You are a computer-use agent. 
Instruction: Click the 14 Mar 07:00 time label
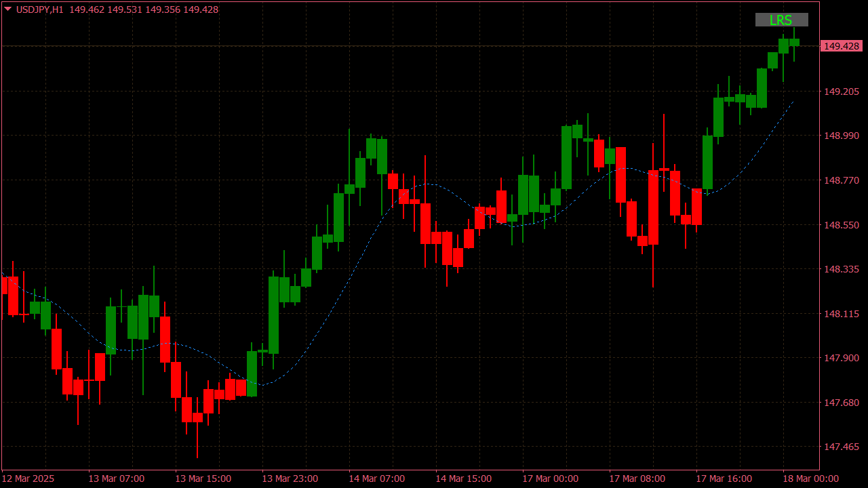point(376,479)
